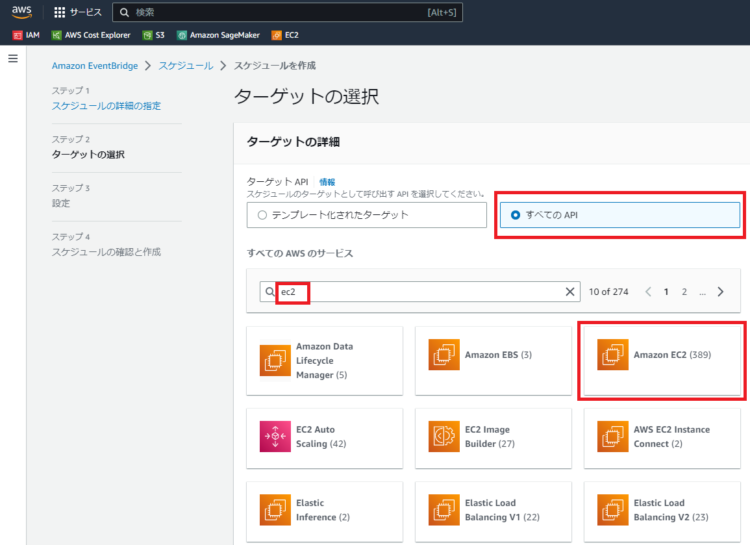The width and height of the screenshot is (750, 545).
Task: Focus the ec2 service filter field
Action: (x=420, y=291)
